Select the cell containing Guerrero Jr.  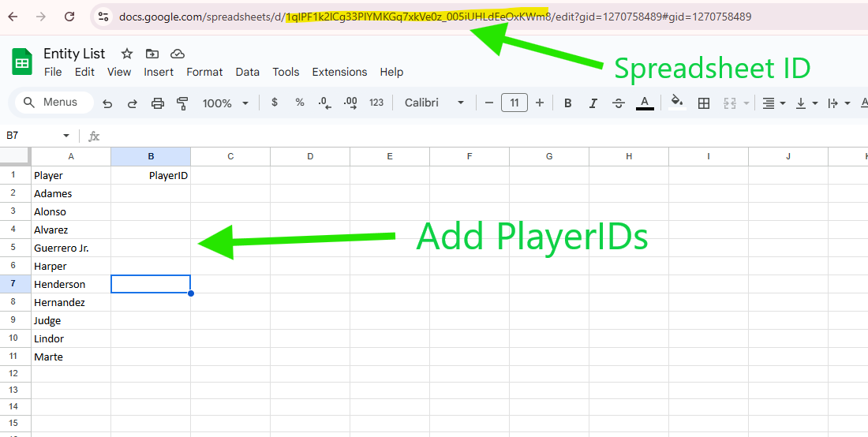tap(71, 248)
